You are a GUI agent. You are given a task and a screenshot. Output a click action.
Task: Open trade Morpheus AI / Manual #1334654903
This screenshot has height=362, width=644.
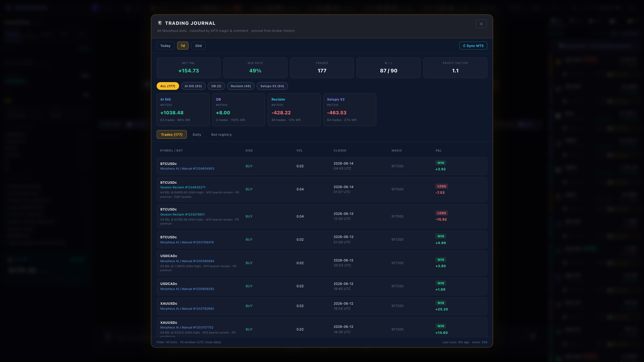click(322, 166)
